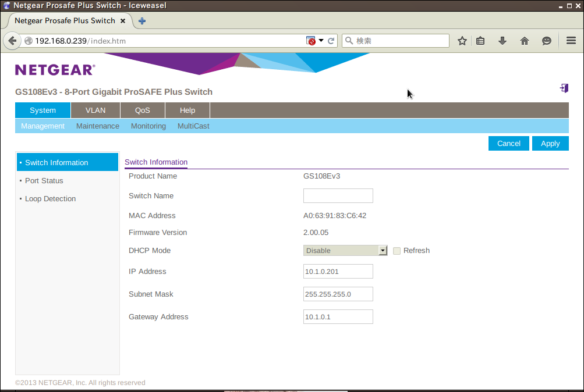This screenshot has width=584, height=392.
Task: Select the System main tab
Action: pyautogui.click(x=43, y=111)
